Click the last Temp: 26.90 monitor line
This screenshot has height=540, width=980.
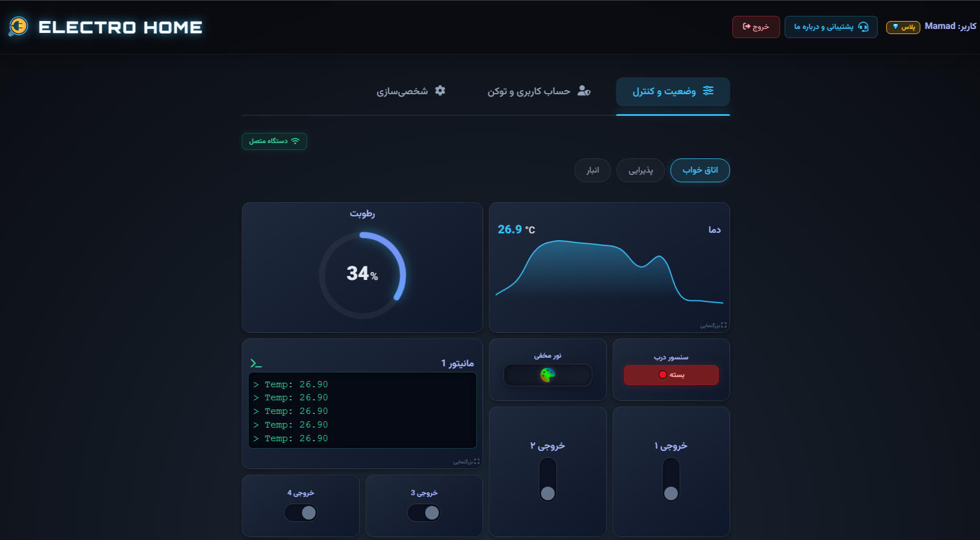tap(291, 438)
